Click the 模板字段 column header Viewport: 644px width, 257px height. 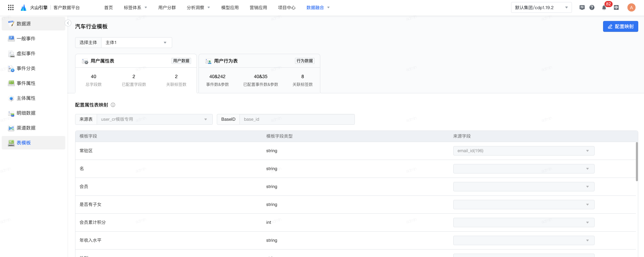88,136
